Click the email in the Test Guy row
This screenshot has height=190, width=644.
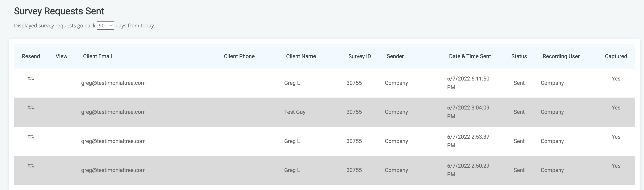(x=113, y=112)
